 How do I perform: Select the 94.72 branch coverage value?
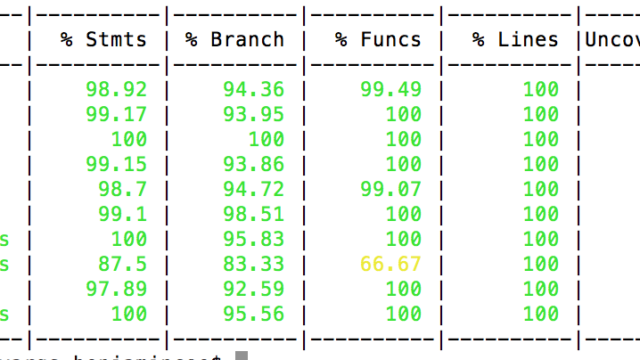pyautogui.click(x=253, y=189)
